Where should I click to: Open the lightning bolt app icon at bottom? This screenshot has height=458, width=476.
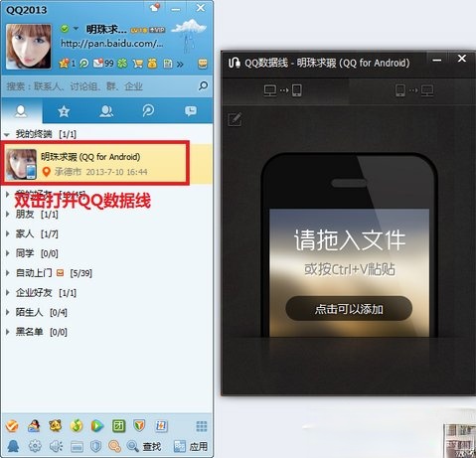pos(161,426)
